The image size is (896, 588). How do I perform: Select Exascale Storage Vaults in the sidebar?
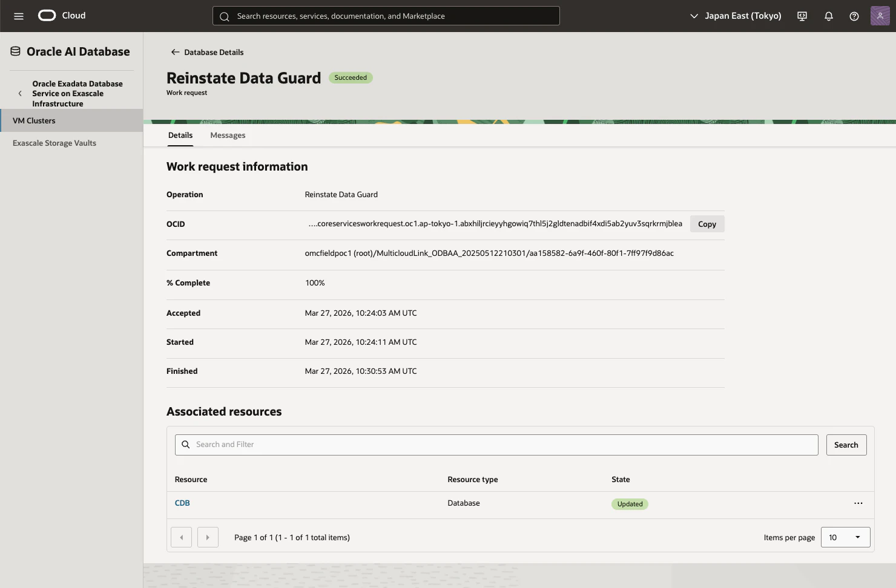71,143
